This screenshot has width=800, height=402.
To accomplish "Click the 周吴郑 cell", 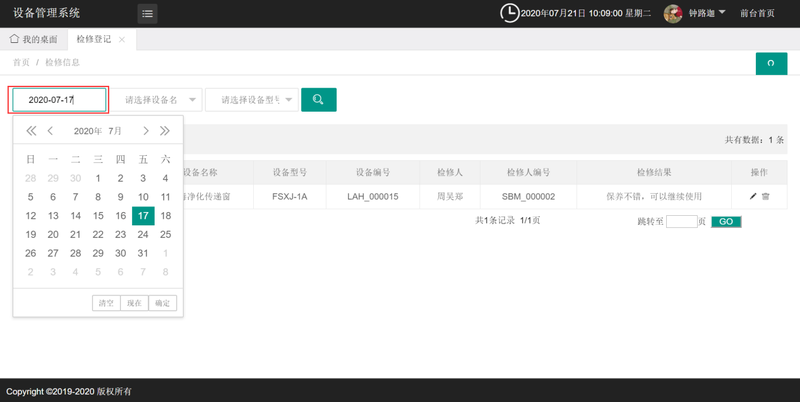I will point(449,196).
